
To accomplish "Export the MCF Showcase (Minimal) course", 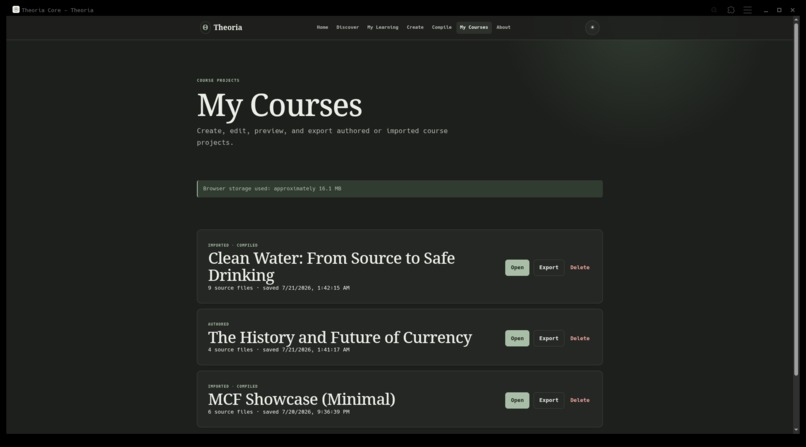I will 548,400.
